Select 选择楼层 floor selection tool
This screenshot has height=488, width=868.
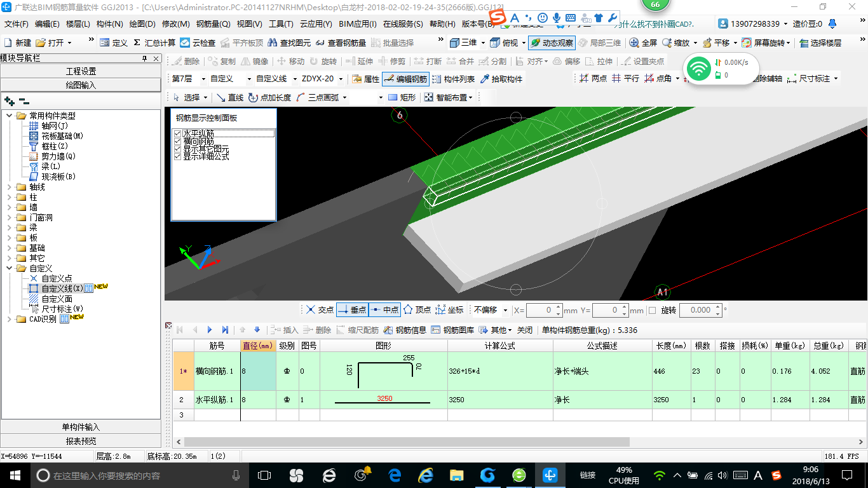820,43
